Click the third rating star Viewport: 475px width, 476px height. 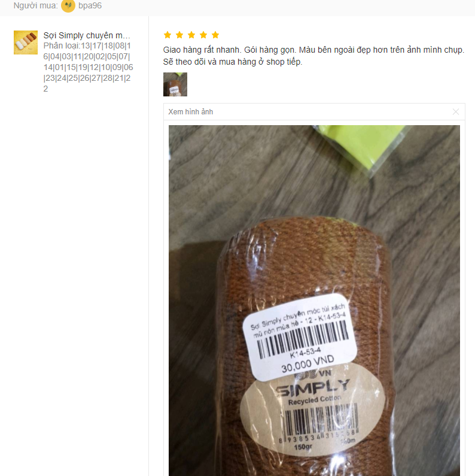click(x=191, y=35)
